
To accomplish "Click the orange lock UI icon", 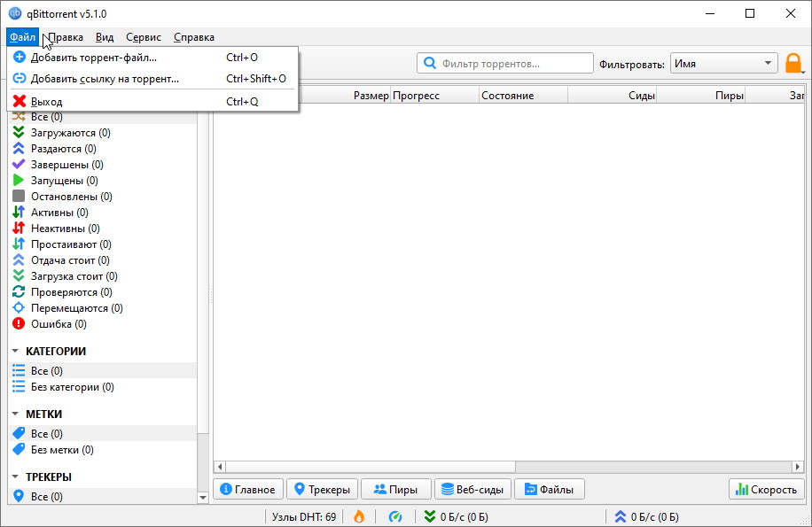I will [x=793, y=63].
